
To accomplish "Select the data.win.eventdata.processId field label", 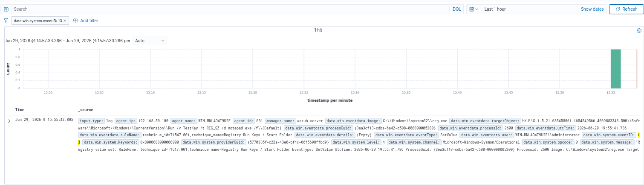I will (471, 128).
